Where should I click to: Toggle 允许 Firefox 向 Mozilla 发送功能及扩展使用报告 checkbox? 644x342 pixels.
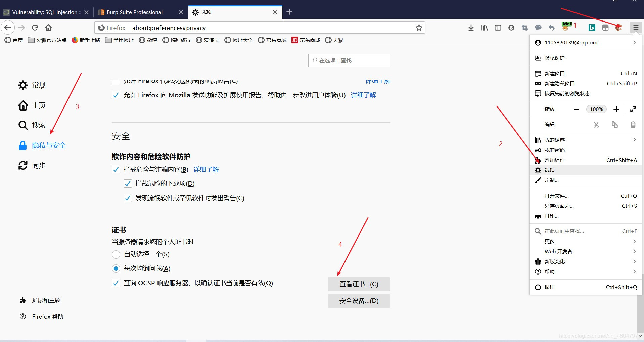click(116, 95)
